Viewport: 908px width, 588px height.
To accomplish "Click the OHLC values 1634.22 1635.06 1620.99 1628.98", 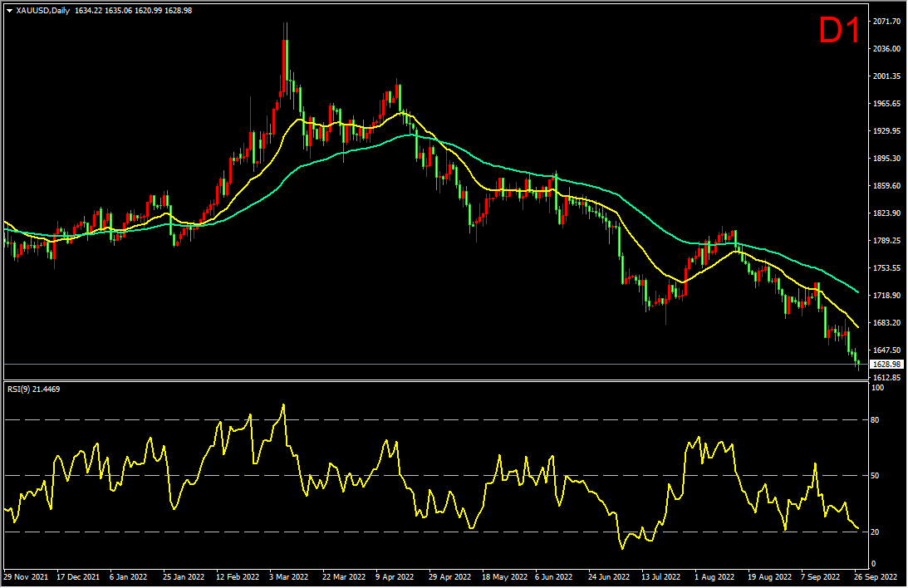I will pos(134,11).
